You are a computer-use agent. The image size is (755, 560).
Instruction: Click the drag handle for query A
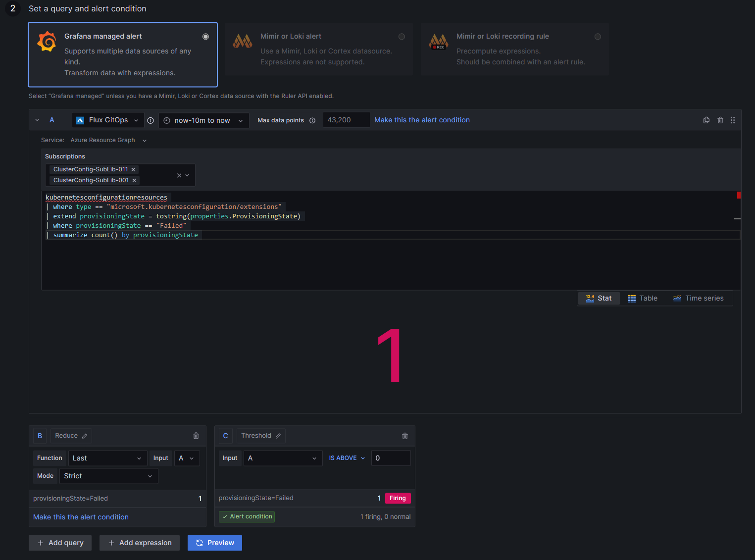tap(733, 120)
